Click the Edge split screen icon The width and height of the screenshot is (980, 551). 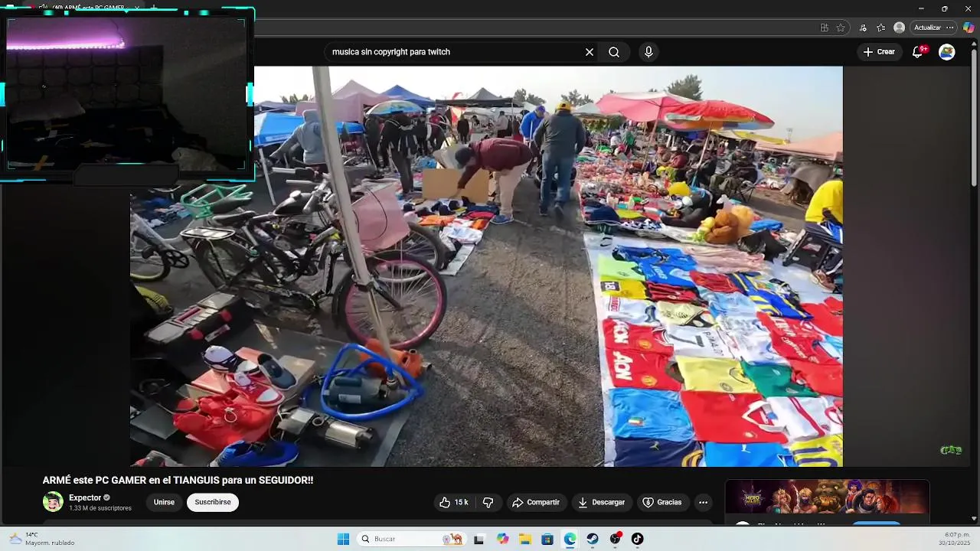click(x=824, y=28)
